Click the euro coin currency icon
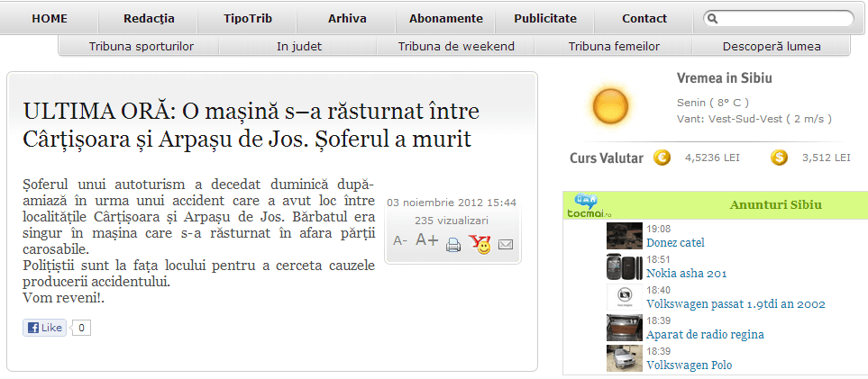 click(x=662, y=158)
